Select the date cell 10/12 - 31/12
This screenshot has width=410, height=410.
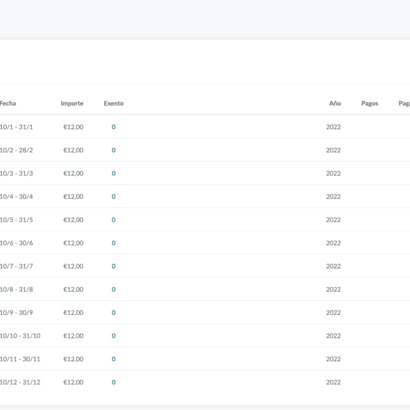(20, 382)
